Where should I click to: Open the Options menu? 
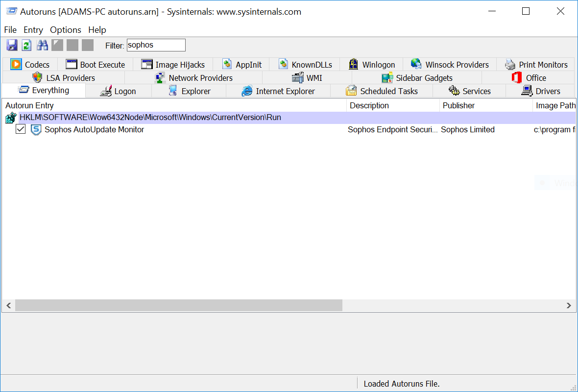coord(66,30)
